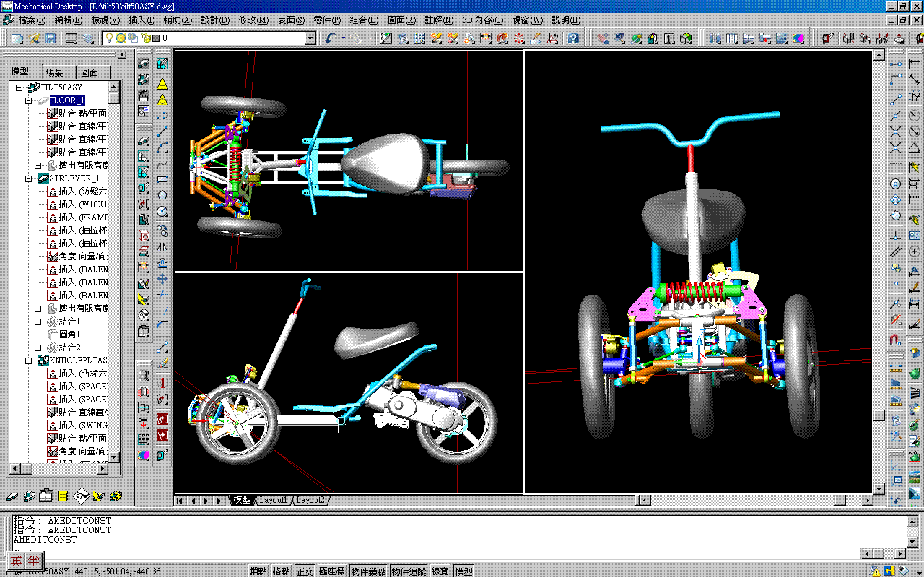924x578 pixels.
Task: Select FLOOR_1 in the model tree
Action: pyautogui.click(x=67, y=100)
